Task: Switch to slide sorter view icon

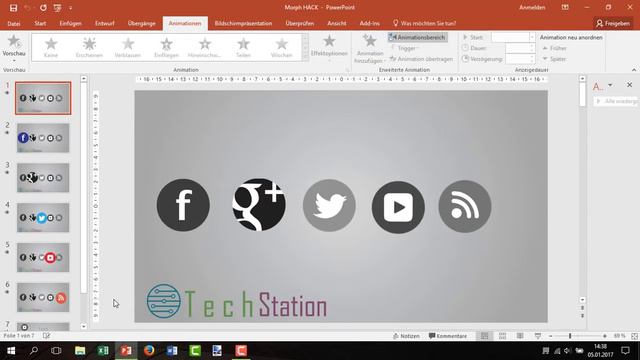Action: pos(502,336)
